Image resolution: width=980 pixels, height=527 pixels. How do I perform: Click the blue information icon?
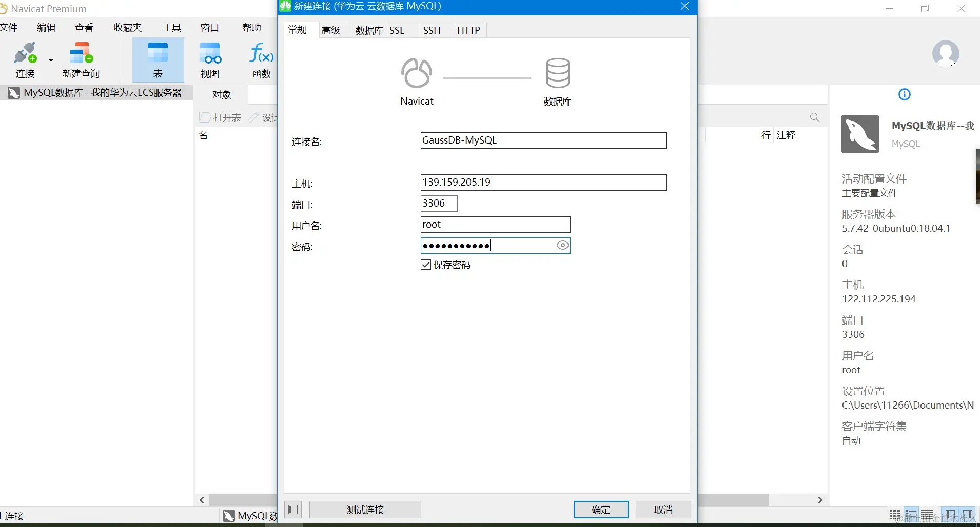coord(905,94)
